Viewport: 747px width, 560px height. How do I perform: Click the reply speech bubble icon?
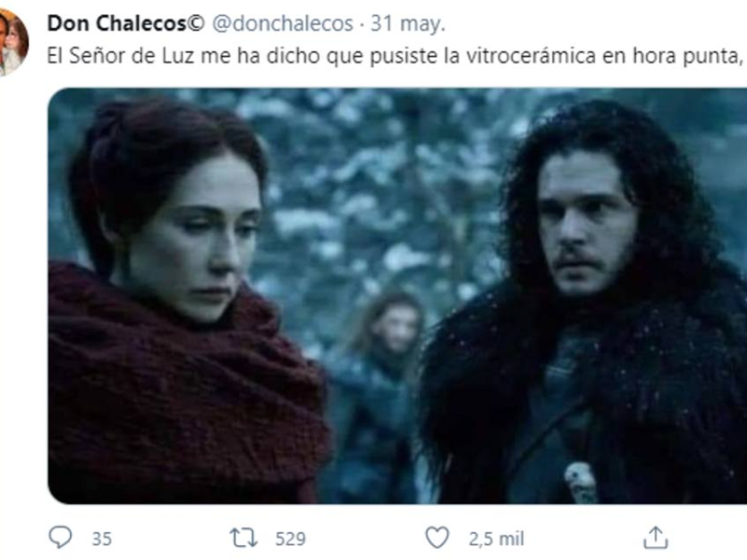(61, 538)
